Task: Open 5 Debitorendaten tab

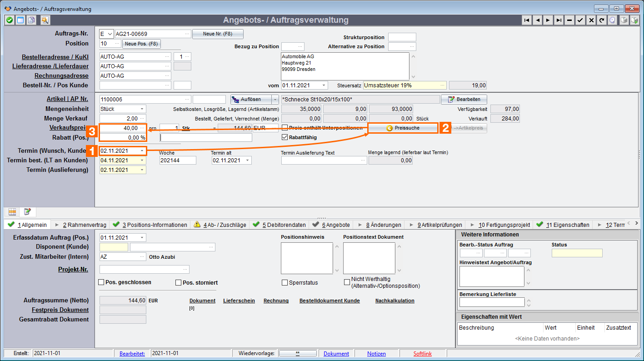Action: click(279, 225)
